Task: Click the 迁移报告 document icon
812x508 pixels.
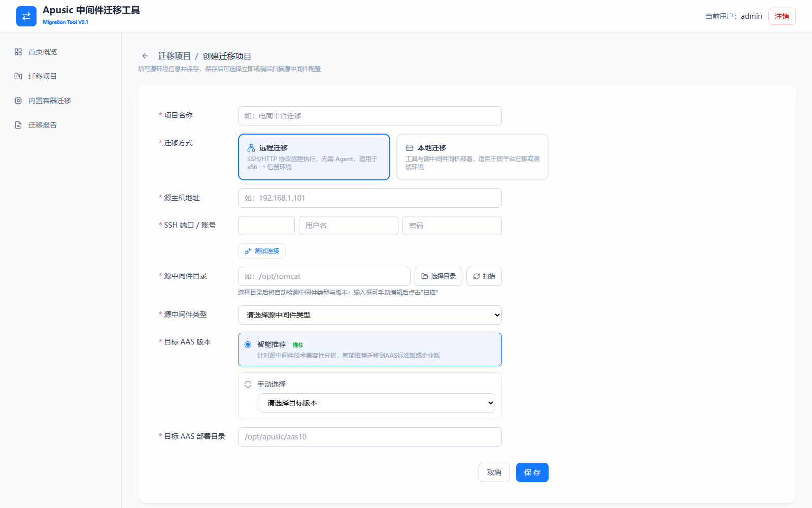Action: coord(18,125)
